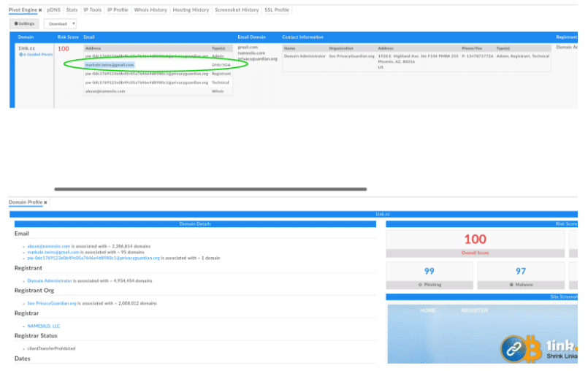This screenshot has width=588, height=371.
Task: Switch to the SSL Profile tab
Action: point(277,9)
